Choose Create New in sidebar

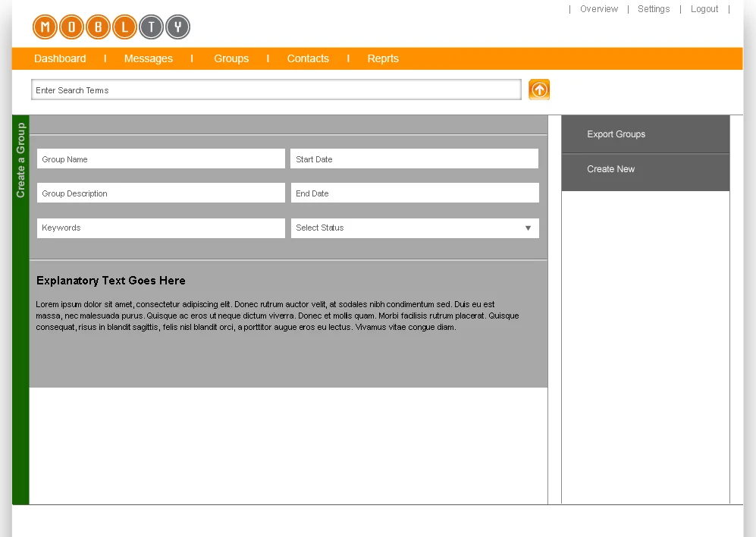point(645,172)
